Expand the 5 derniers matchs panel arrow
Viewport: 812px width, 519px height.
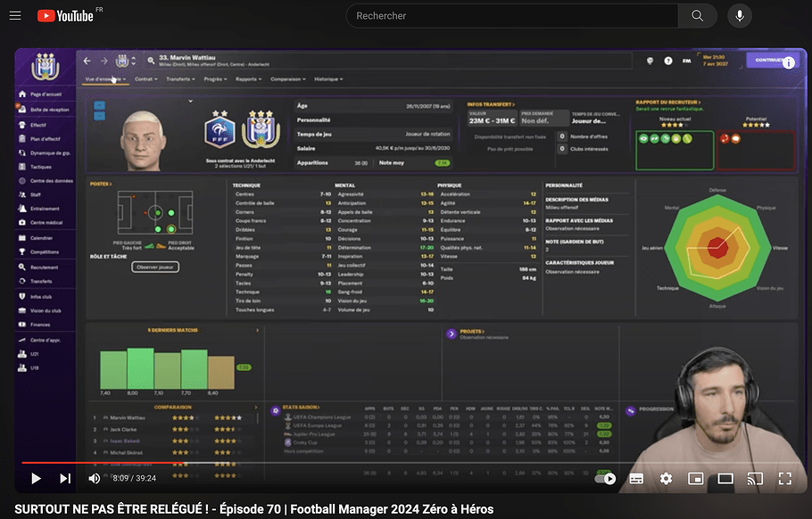(257, 330)
